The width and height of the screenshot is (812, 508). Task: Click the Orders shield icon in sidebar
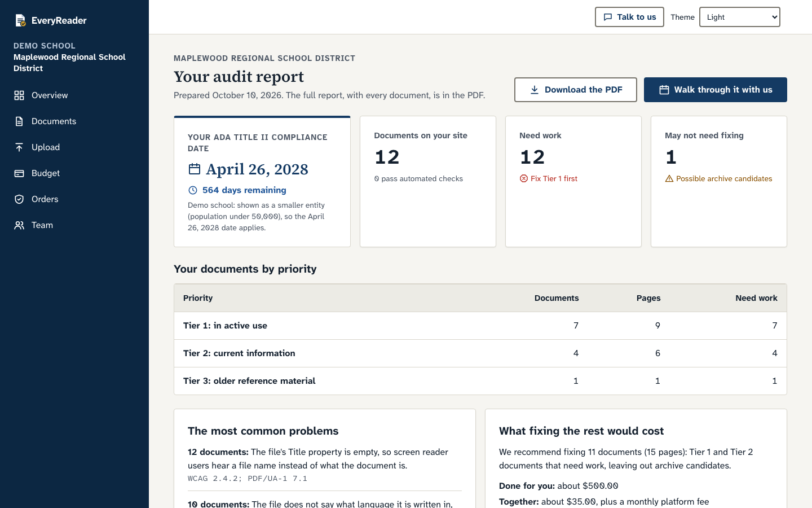(19, 199)
